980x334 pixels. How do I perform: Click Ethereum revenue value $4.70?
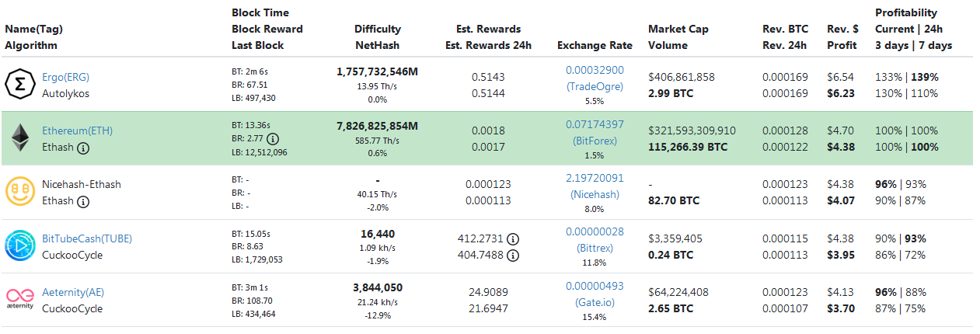click(x=841, y=130)
